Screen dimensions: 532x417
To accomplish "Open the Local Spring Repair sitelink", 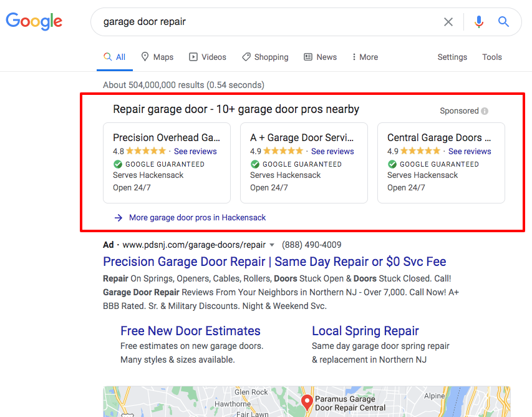I will pos(365,331).
